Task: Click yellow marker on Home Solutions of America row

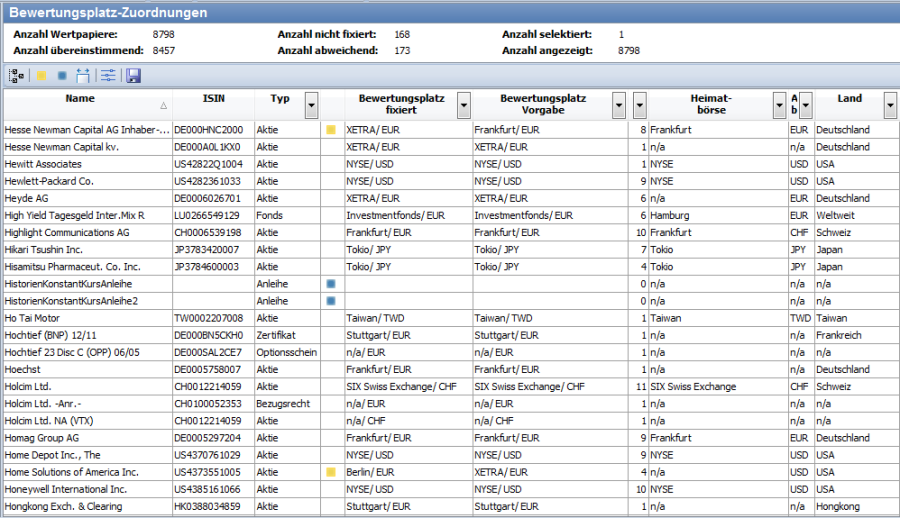Action: point(330,471)
